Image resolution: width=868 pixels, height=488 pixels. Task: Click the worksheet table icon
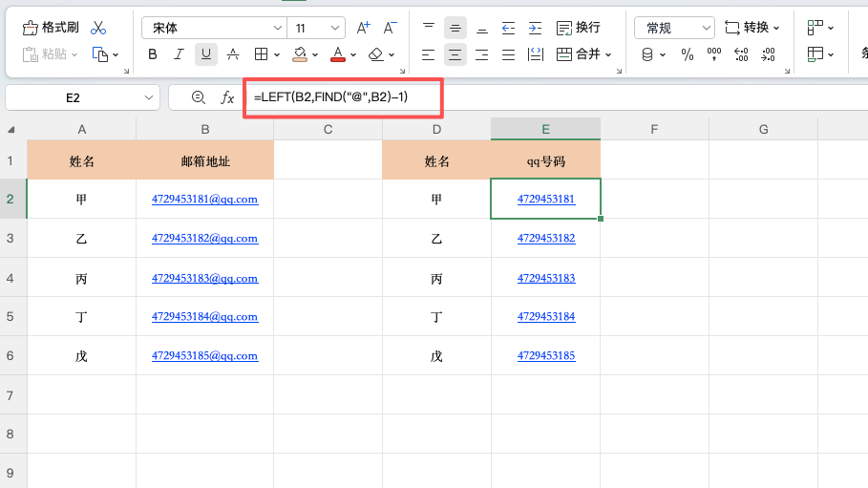click(x=815, y=54)
